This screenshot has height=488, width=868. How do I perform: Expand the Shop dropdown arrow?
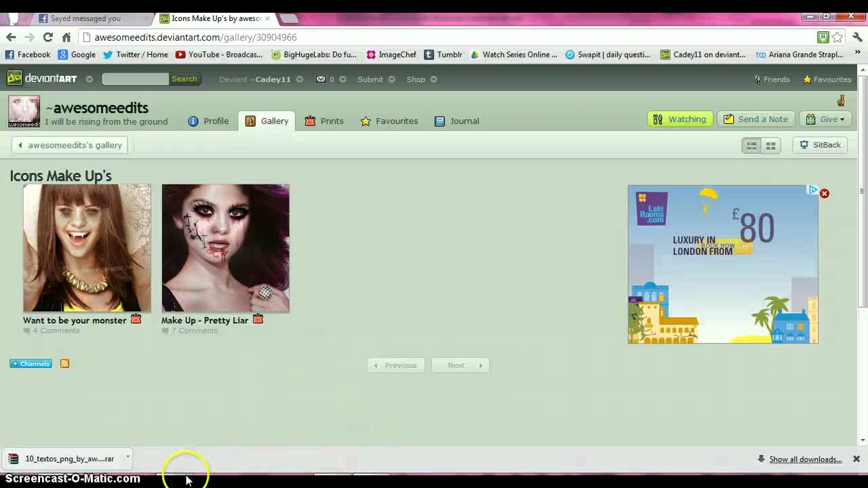click(x=433, y=79)
